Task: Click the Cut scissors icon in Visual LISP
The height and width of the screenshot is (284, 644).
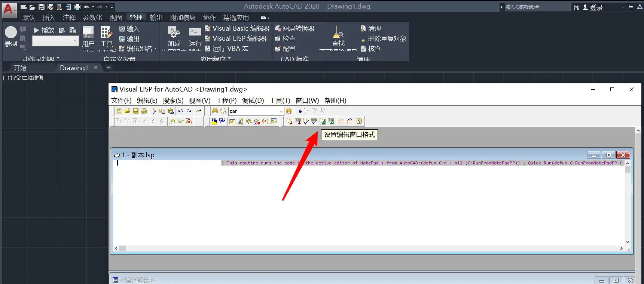Action: 154,111
